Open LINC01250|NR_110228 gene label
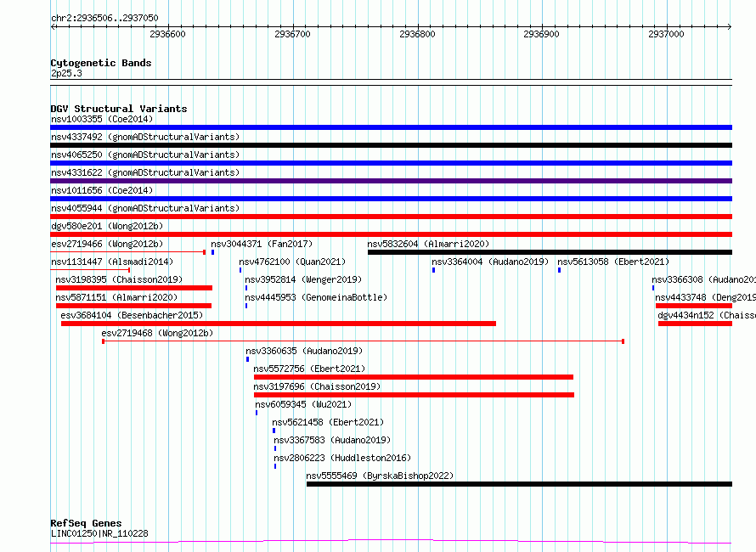Screen dimensions: 756x552 coord(99,533)
